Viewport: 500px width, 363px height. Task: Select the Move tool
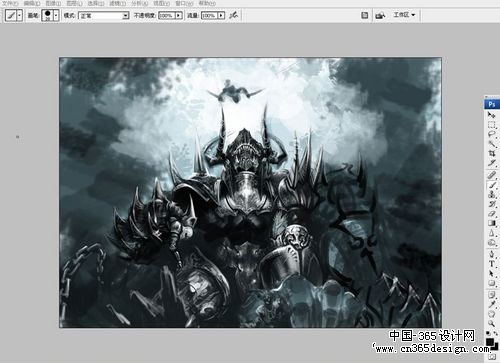tap(492, 115)
